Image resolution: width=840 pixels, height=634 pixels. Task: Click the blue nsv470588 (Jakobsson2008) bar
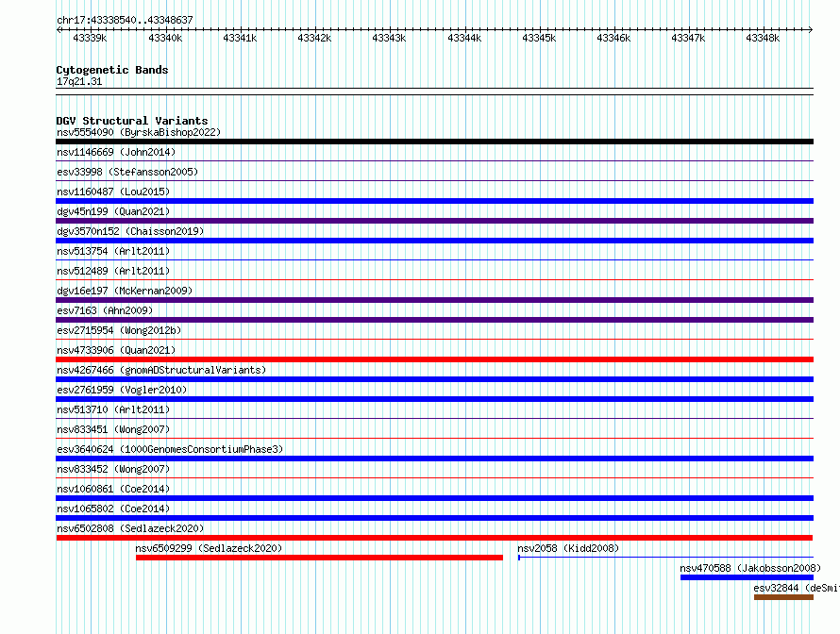[747, 577]
